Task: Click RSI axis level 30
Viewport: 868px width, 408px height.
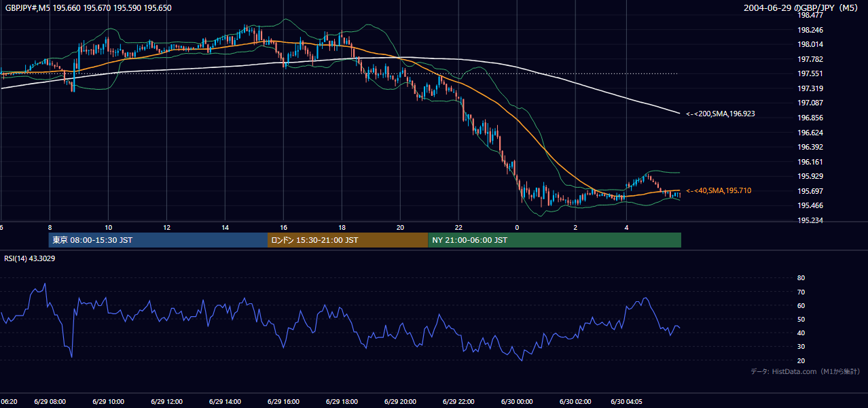Action: tap(801, 347)
